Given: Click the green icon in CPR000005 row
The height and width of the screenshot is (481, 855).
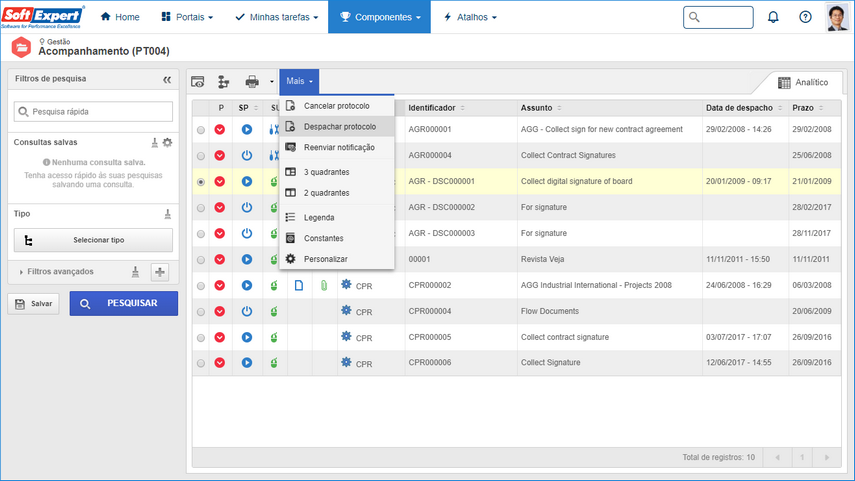Looking at the screenshot, I should point(274,337).
